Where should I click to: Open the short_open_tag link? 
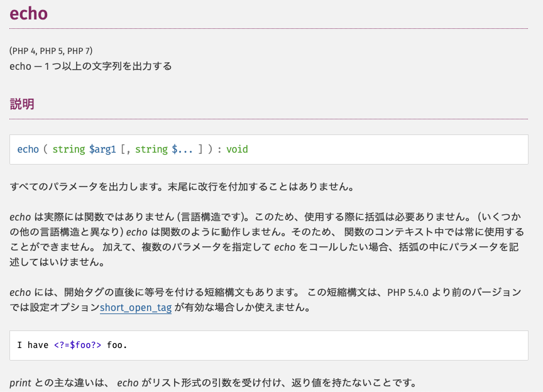click(136, 307)
